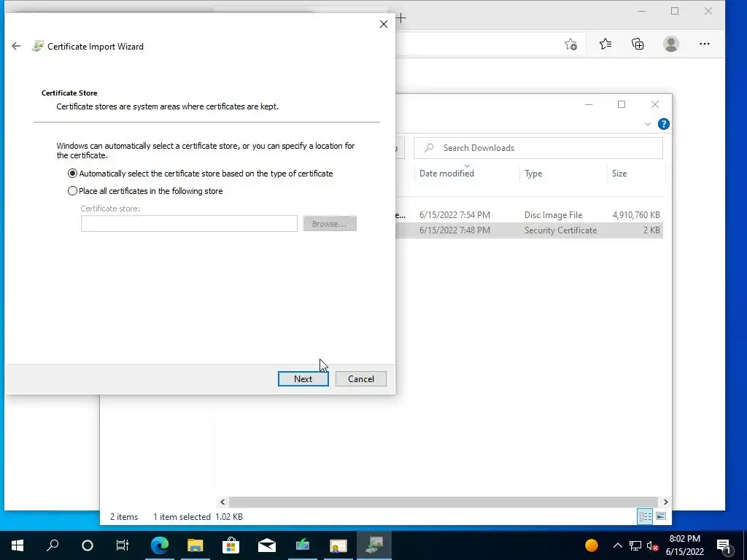Close the Certificate Import Wizard dialog
The image size is (747, 560).
point(384,24)
